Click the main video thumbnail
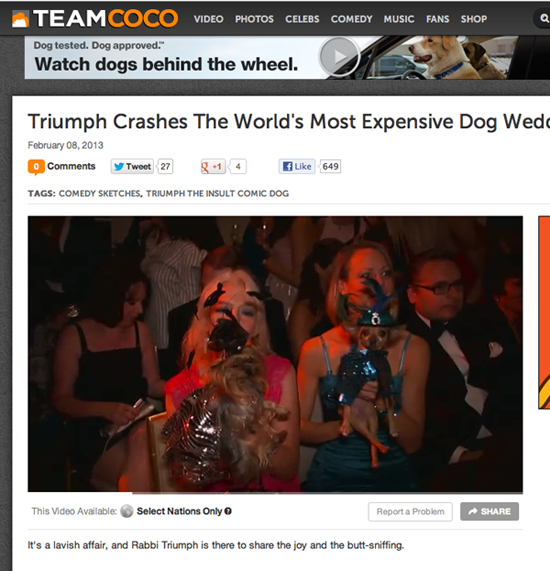Screen dimensions: 550x571 (275, 354)
